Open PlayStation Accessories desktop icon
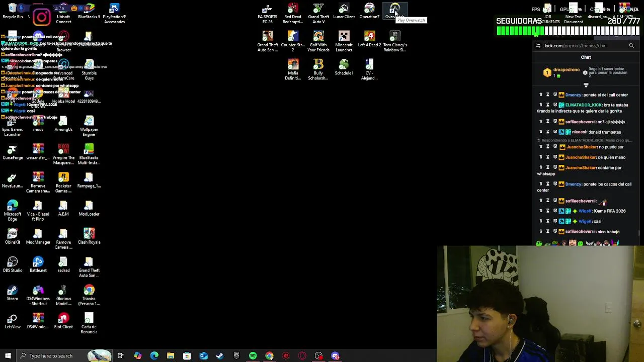This screenshot has width=644, height=362. tap(114, 13)
